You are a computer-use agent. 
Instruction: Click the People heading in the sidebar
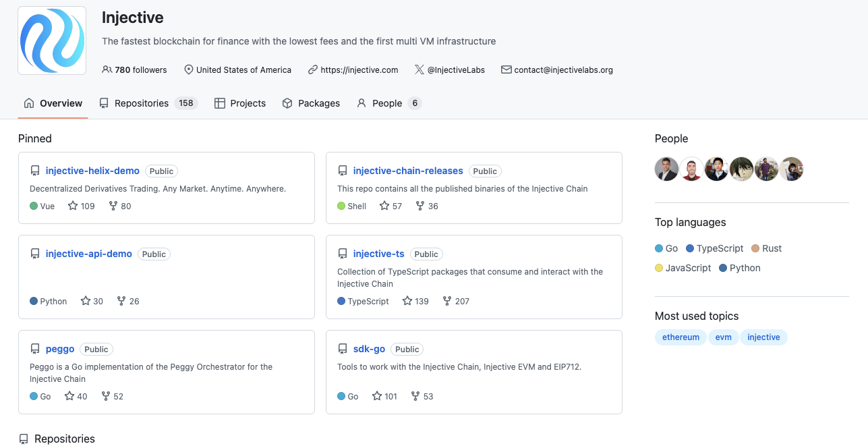point(671,138)
